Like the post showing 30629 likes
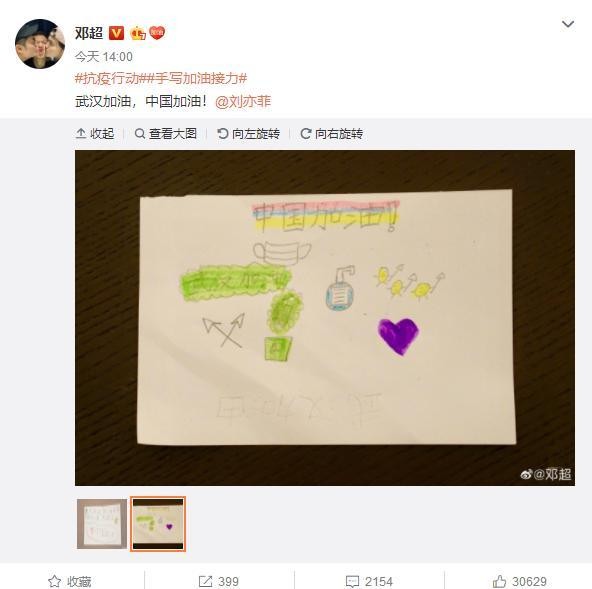The width and height of the screenshot is (592, 589). pos(520,581)
